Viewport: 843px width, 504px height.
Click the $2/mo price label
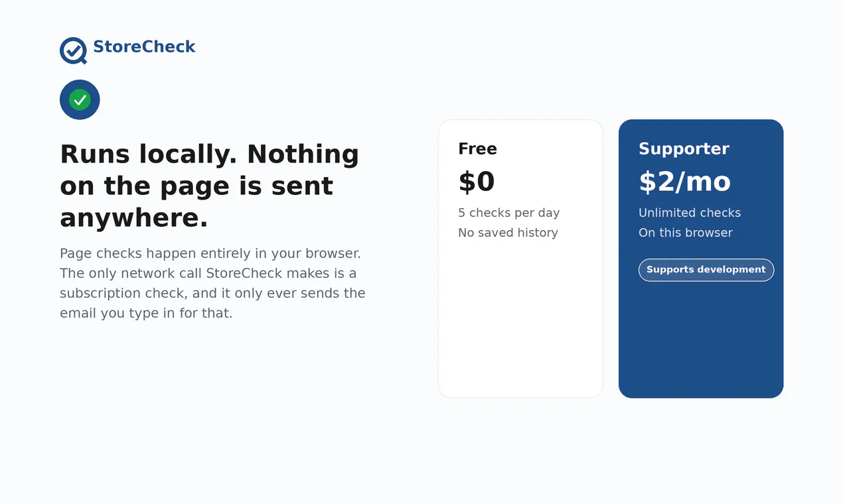coord(684,182)
